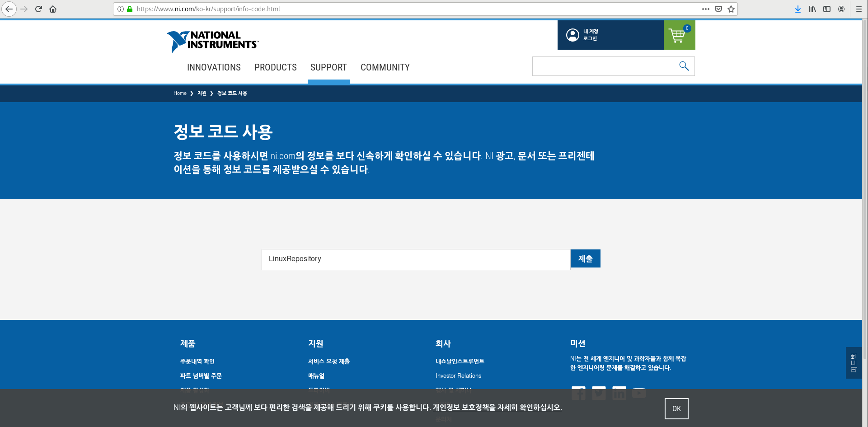Click the 지원 footer heading
This screenshot has height=427, width=868.
pyautogui.click(x=316, y=343)
